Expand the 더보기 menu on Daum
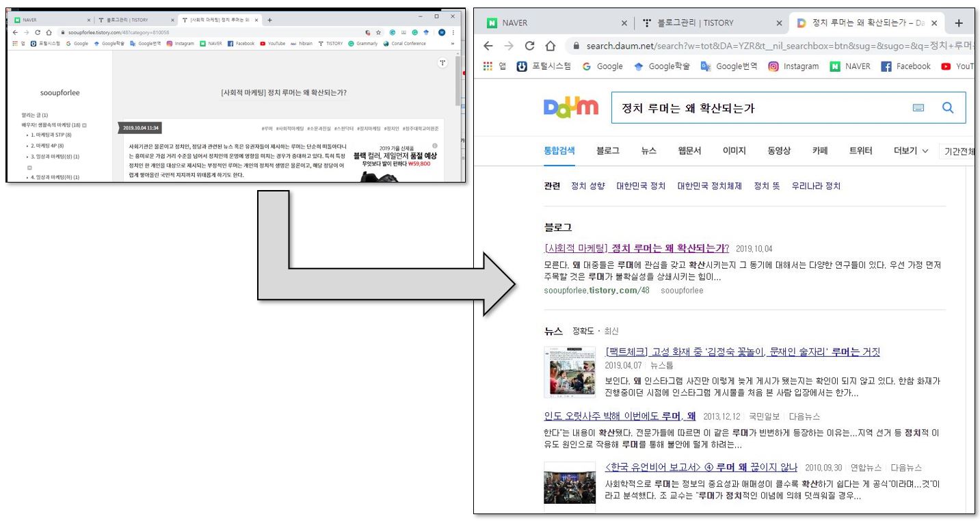The height and width of the screenshot is (521, 980). (911, 150)
